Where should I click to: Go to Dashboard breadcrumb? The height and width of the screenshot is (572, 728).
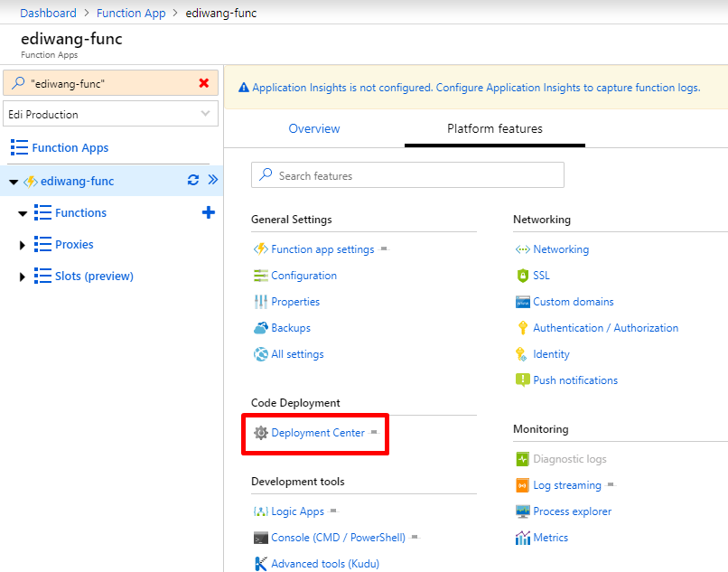point(48,13)
